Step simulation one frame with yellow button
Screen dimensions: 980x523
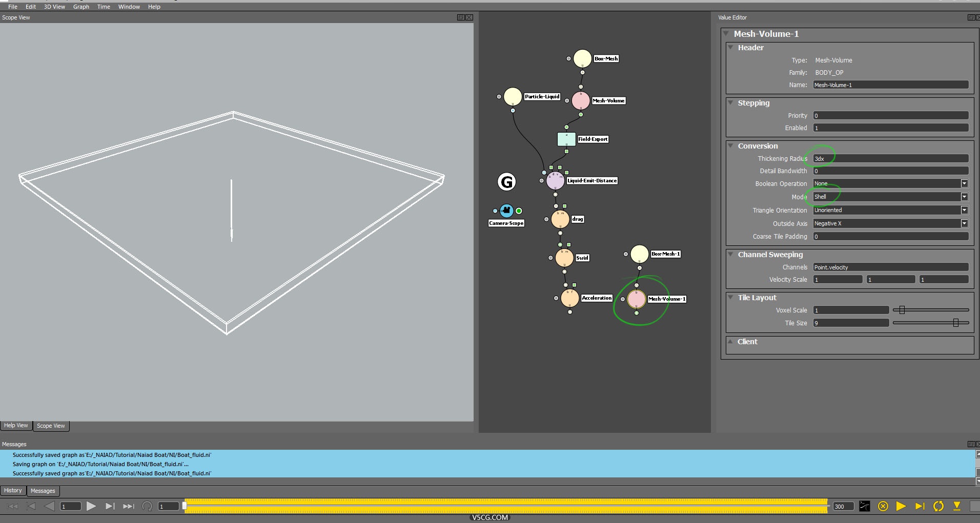point(920,506)
